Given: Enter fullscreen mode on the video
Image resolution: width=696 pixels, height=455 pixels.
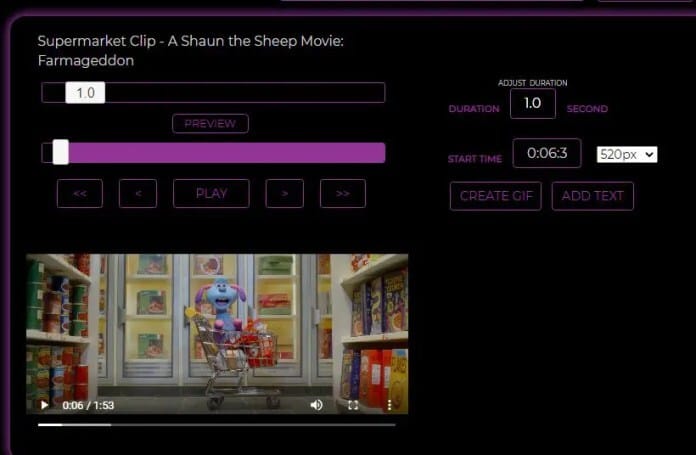Looking at the screenshot, I should pyautogui.click(x=353, y=405).
